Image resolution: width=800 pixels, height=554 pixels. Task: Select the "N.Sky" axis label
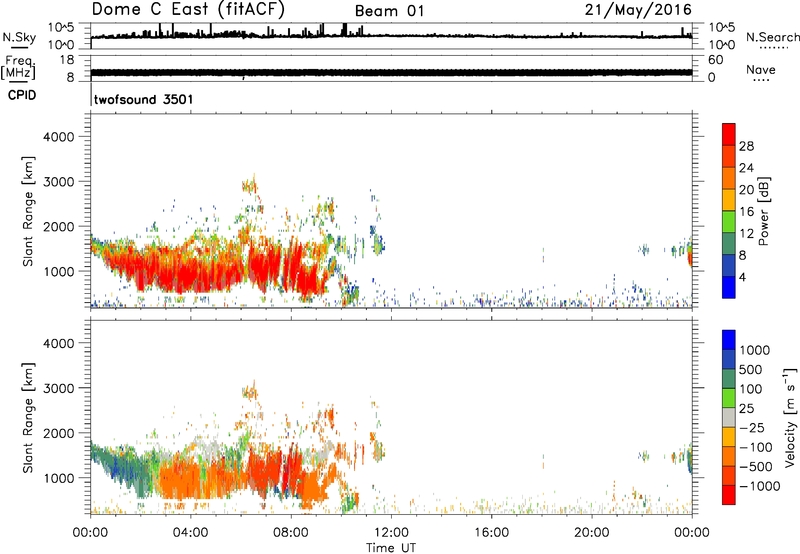[19, 37]
